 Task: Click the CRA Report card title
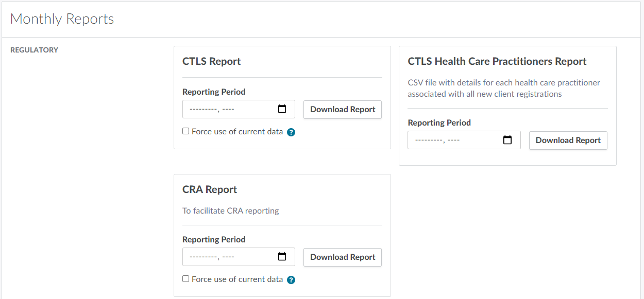click(x=210, y=189)
